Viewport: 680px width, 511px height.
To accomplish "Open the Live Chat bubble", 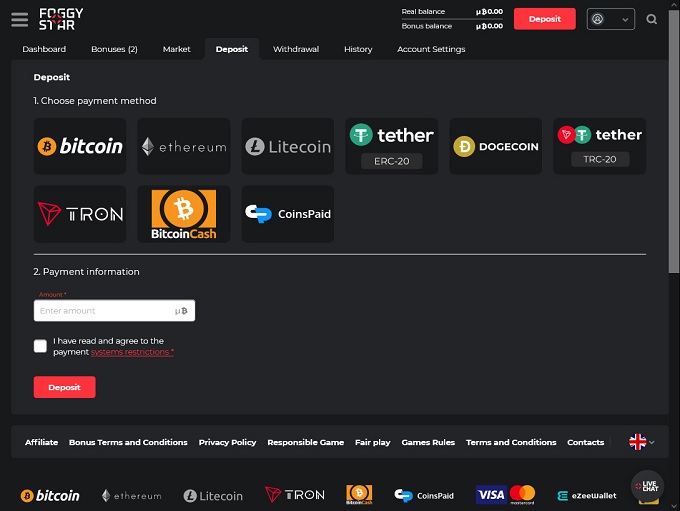I will click(647, 486).
